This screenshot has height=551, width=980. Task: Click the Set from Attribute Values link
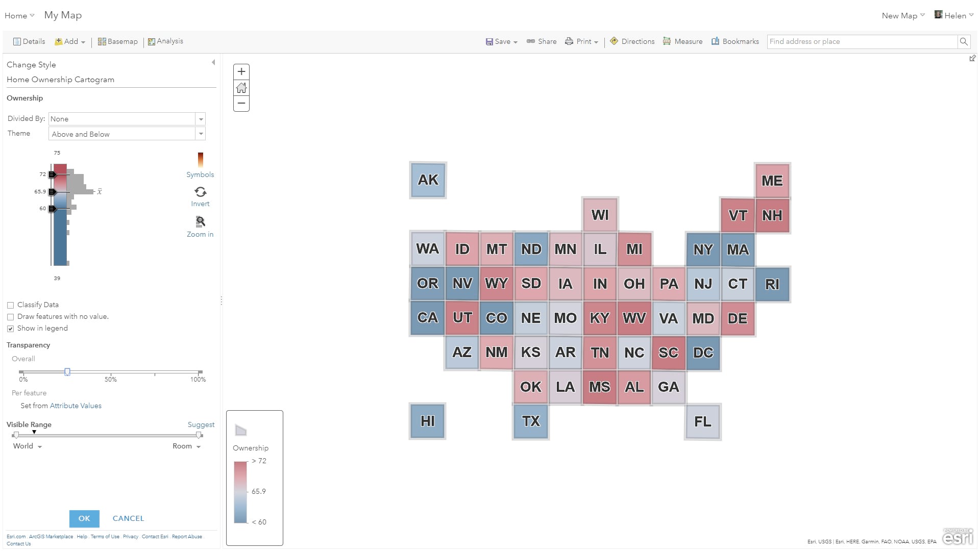click(x=76, y=405)
